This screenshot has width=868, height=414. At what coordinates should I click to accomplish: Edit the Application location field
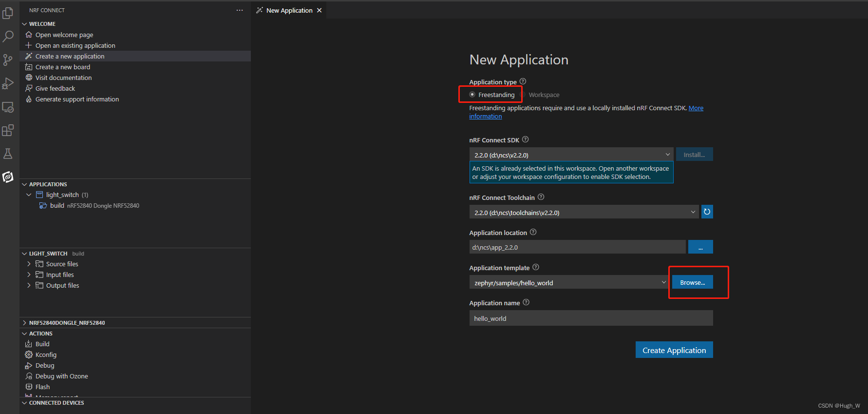pos(577,247)
